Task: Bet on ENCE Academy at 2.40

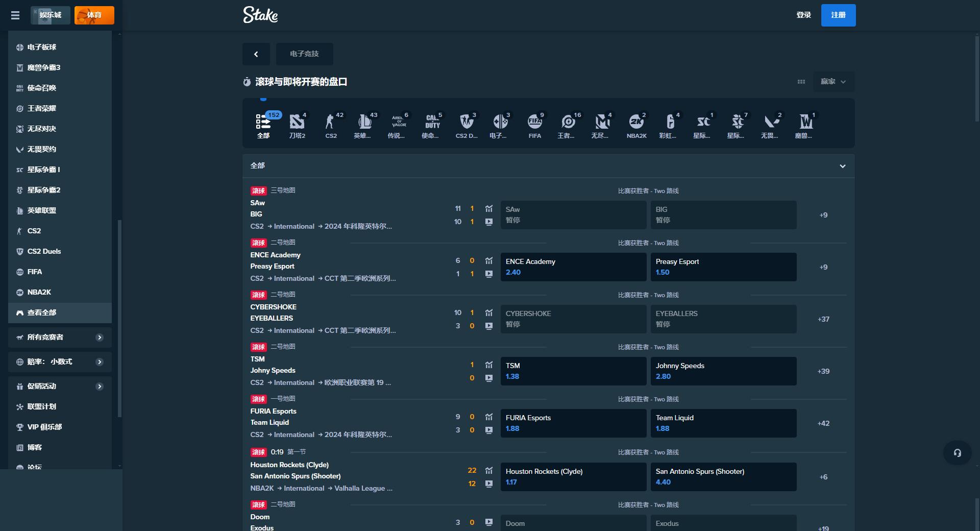Action: coord(573,267)
